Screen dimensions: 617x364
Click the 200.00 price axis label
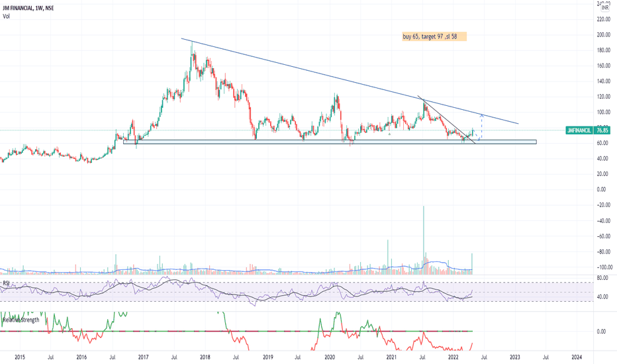(604, 35)
